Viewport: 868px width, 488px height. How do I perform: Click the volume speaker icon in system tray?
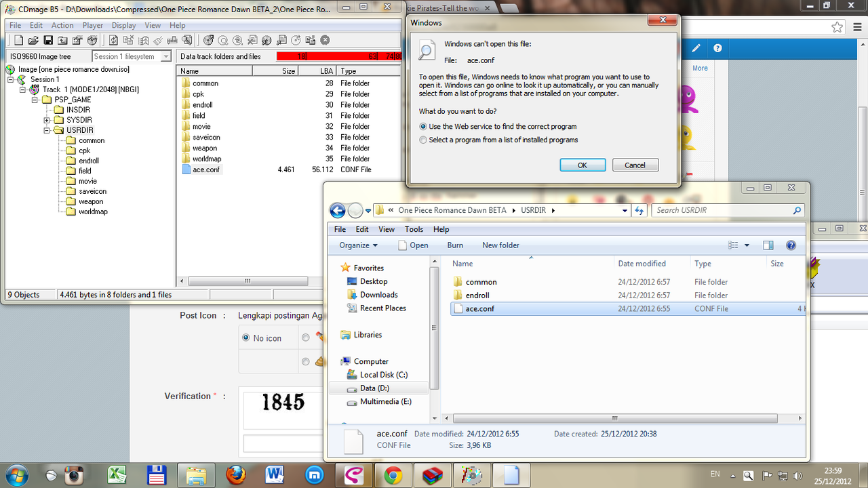click(x=799, y=476)
